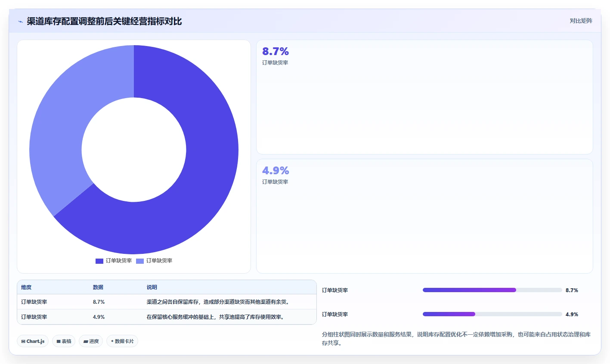This screenshot has height=364, width=610.
Task: Click the 4.9% value right of the progress bar
Action: click(x=572, y=315)
